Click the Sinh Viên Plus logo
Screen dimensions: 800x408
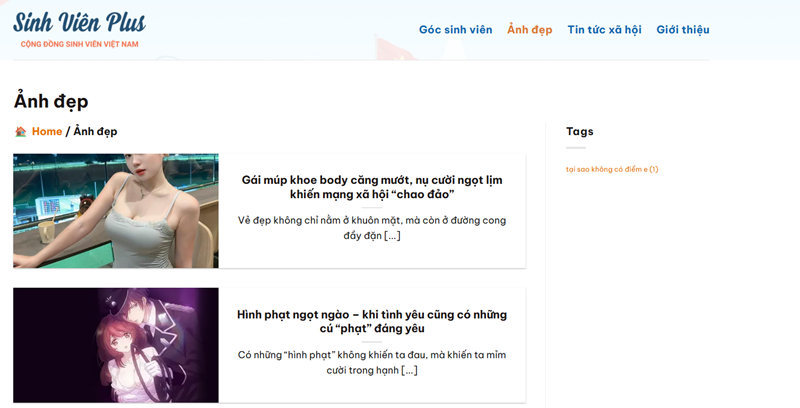tap(79, 23)
